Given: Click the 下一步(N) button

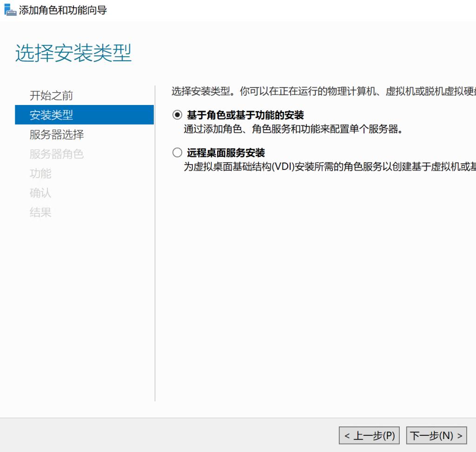Looking at the screenshot, I should 436,435.
